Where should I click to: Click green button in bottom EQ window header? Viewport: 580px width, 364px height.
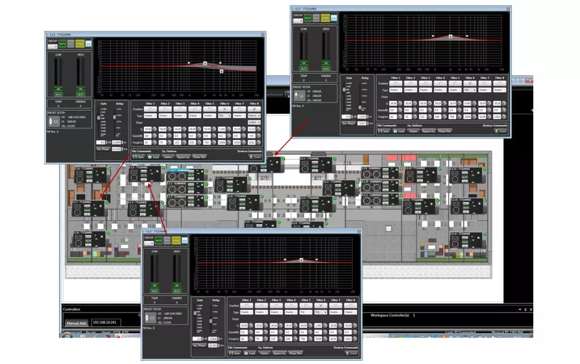[x=159, y=241]
